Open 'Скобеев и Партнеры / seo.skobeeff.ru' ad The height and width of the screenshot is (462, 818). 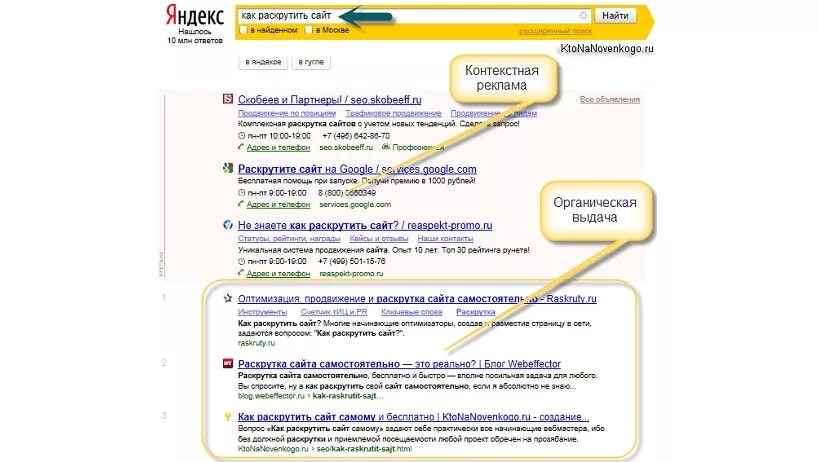click(330, 100)
